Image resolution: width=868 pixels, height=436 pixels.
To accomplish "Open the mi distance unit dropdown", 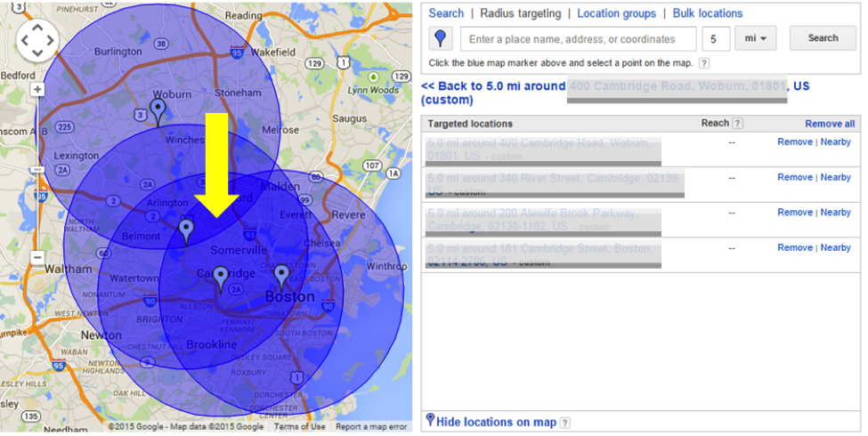I will [756, 38].
